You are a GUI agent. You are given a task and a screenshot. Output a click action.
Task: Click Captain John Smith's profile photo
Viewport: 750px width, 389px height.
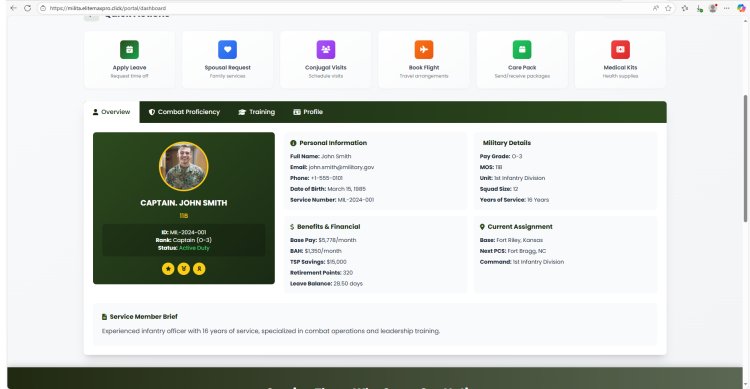coord(184,167)
